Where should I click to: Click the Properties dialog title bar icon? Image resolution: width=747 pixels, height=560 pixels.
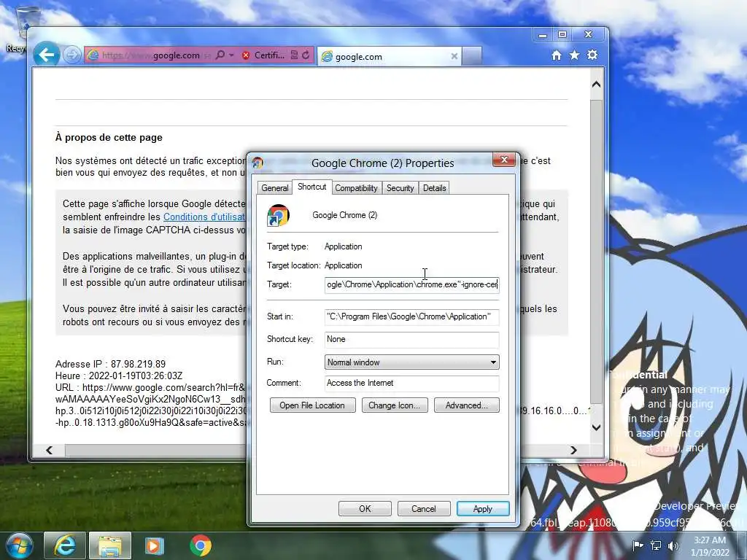[258, 163]
